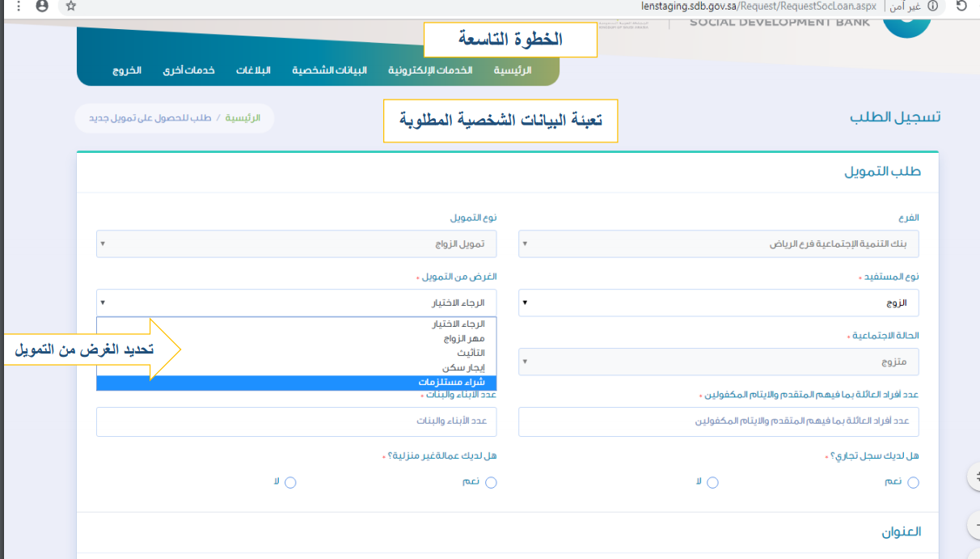The image size is (980, 559).
Task: Open the browser profile avatar icon
Action: click(40, 6)
